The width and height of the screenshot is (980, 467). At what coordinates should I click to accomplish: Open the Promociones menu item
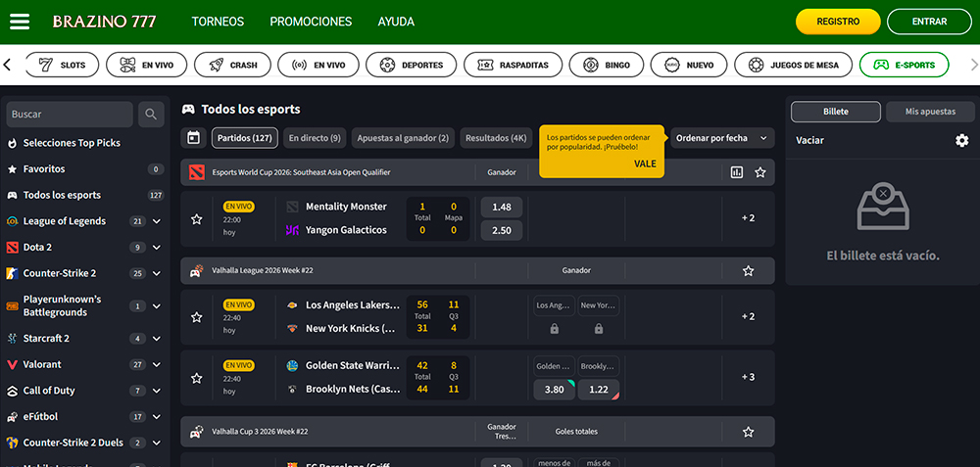pos(311,22)
